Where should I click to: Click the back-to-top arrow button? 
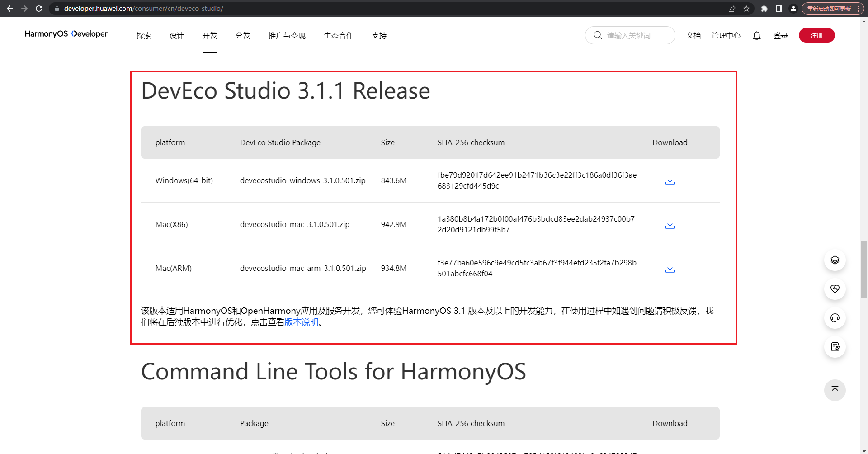pos(835,390)
